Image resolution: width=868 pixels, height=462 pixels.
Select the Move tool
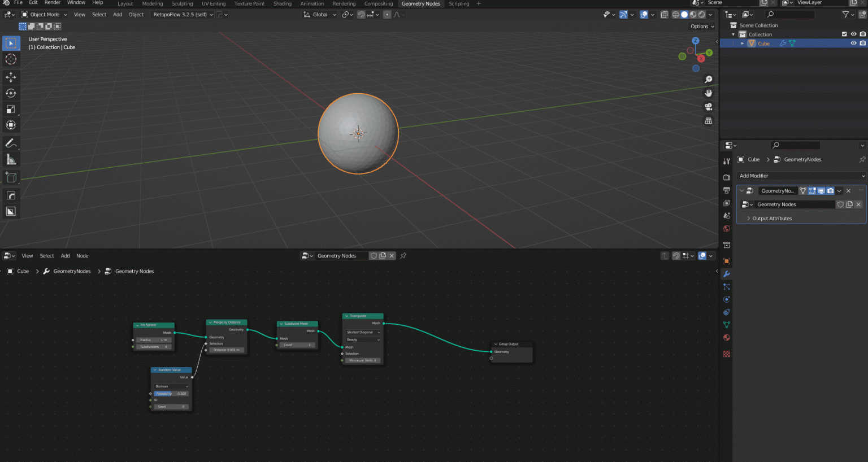(11, 77)
